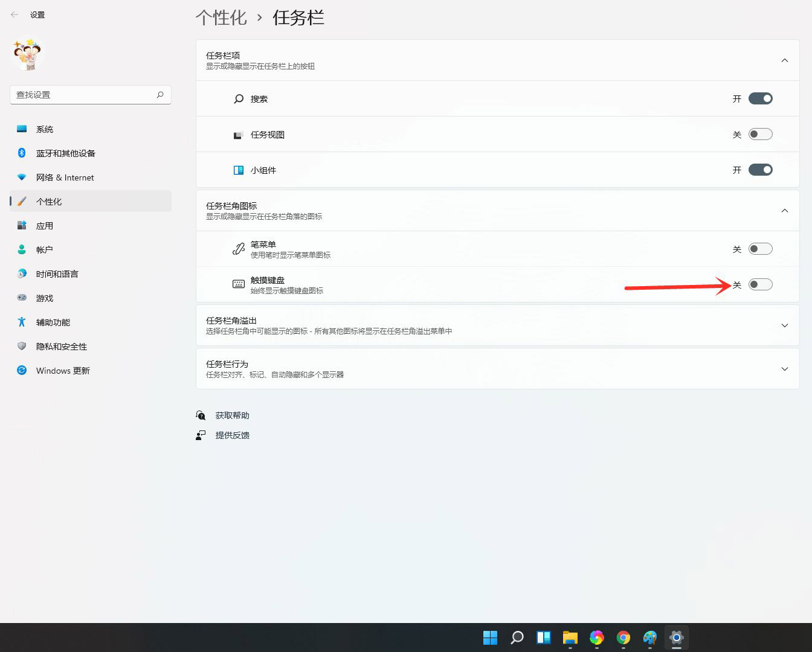
Task: Click the 提供反馈 person icon
Action: pyautogui.click(x=201, y=435)
